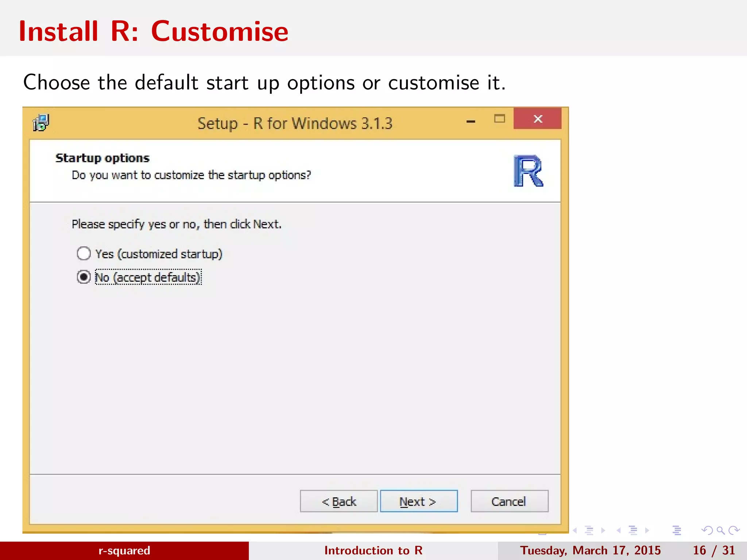The height and width of the screenshot is (560, 747).
Task: Click the r-squared footer label
Action: (x=124, y=551)
